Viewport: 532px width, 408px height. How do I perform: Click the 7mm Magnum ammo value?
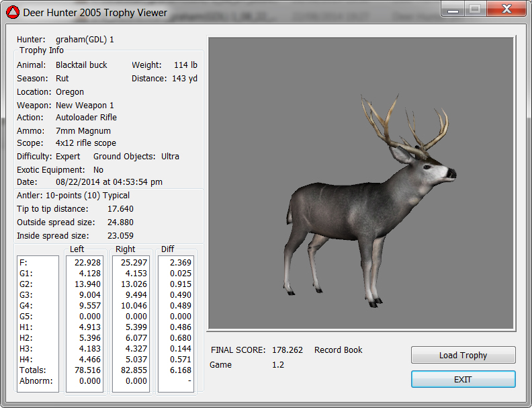pos(83,130)
